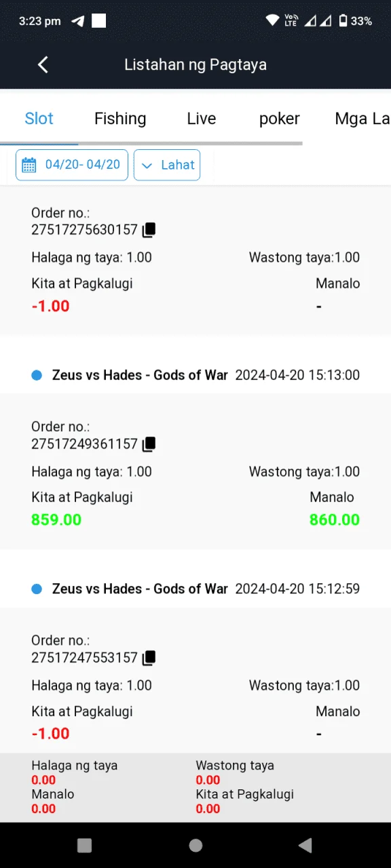Open the calendar icon date picker
The image size is (391, 868).
coord(29,165)
